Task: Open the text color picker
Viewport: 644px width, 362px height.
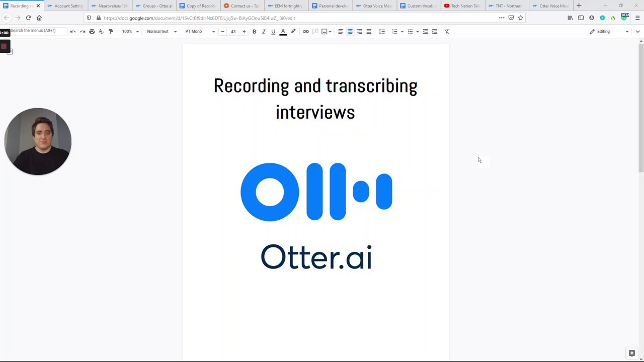Action: [x=283, y=31]
